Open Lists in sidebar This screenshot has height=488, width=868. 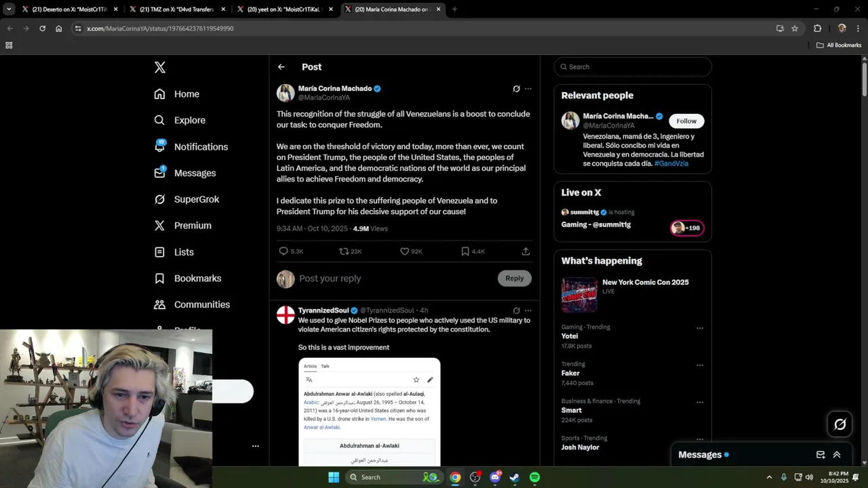tap(174, 252)
